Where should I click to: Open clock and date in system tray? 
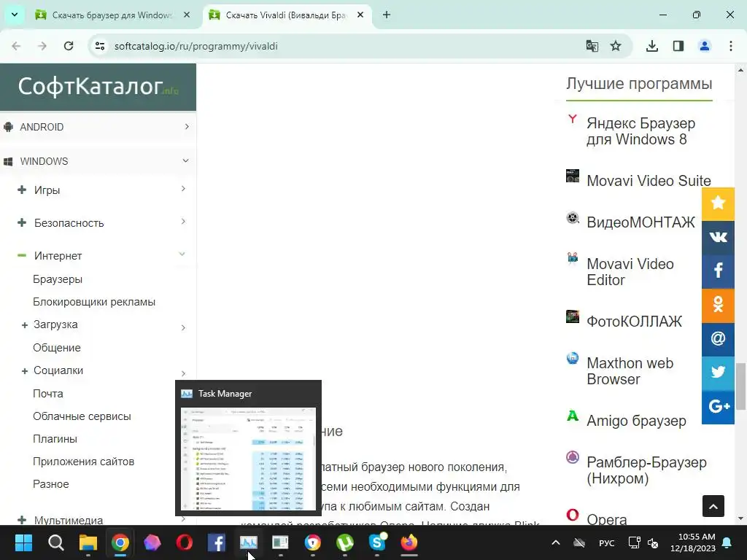693,542
